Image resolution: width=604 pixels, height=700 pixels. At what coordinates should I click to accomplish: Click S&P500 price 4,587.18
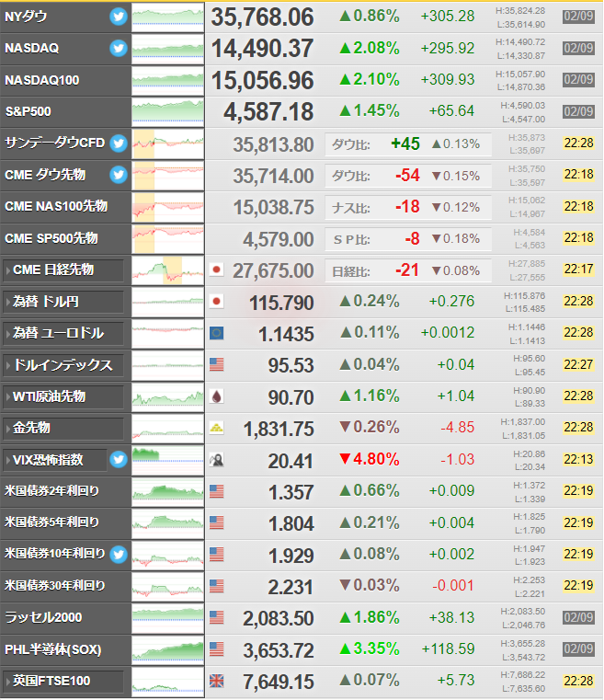point(268,112)
